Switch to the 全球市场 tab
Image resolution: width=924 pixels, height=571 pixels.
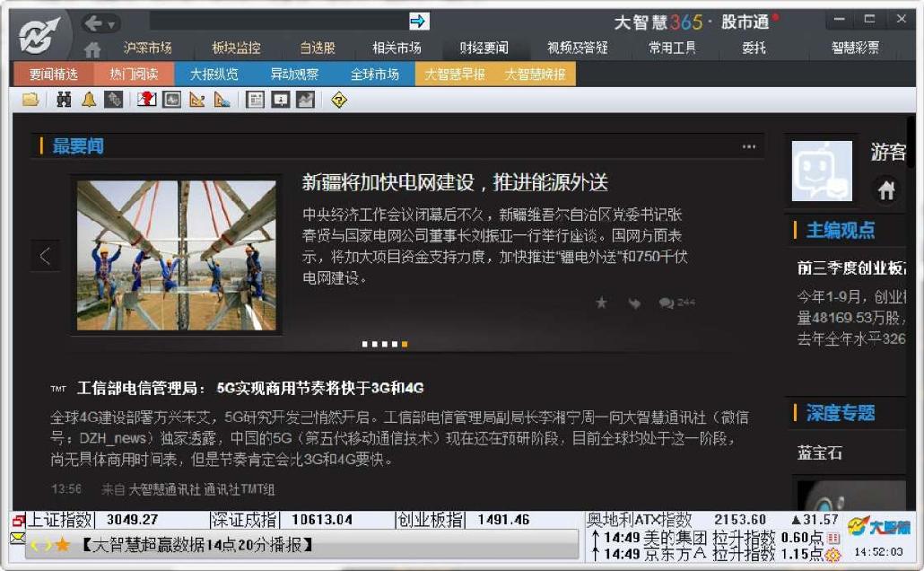pos(375,75)
